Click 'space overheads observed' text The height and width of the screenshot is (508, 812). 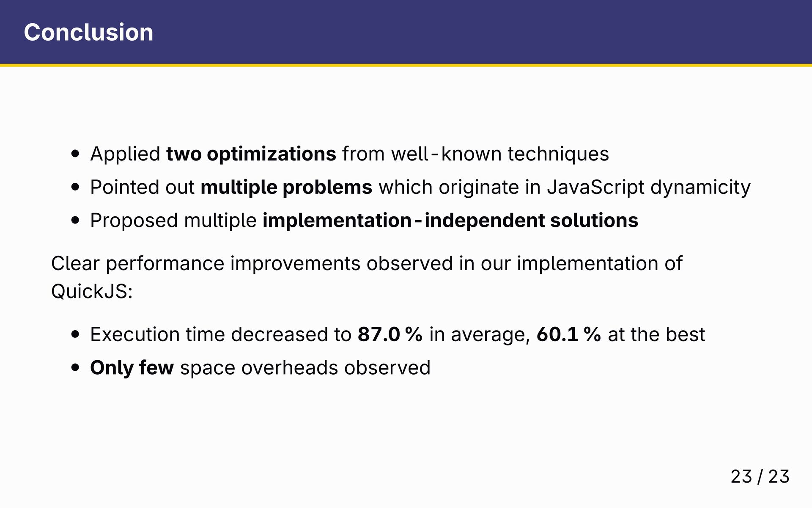coord(305,367)
